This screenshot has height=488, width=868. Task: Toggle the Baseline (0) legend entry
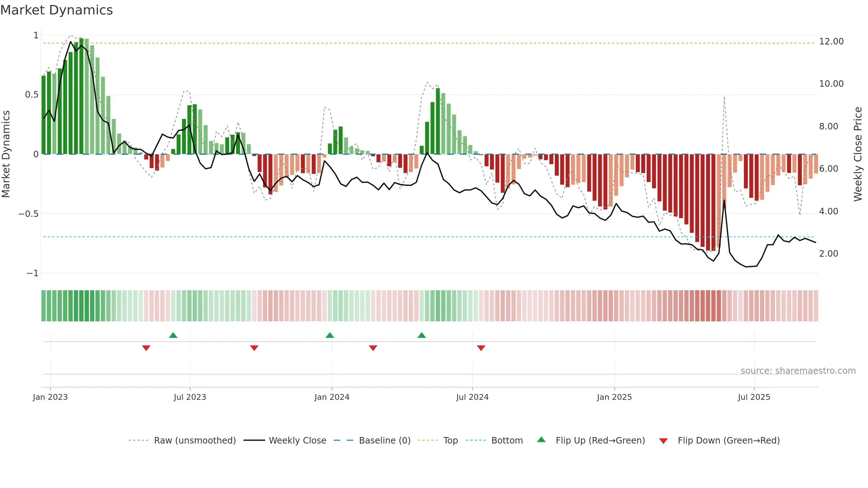[x=372, y=440]
